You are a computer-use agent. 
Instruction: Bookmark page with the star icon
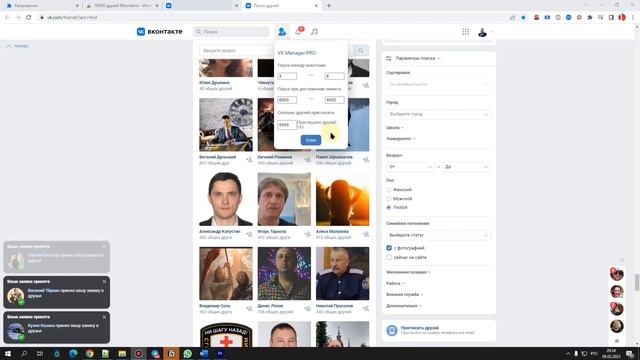coord(523,18)
